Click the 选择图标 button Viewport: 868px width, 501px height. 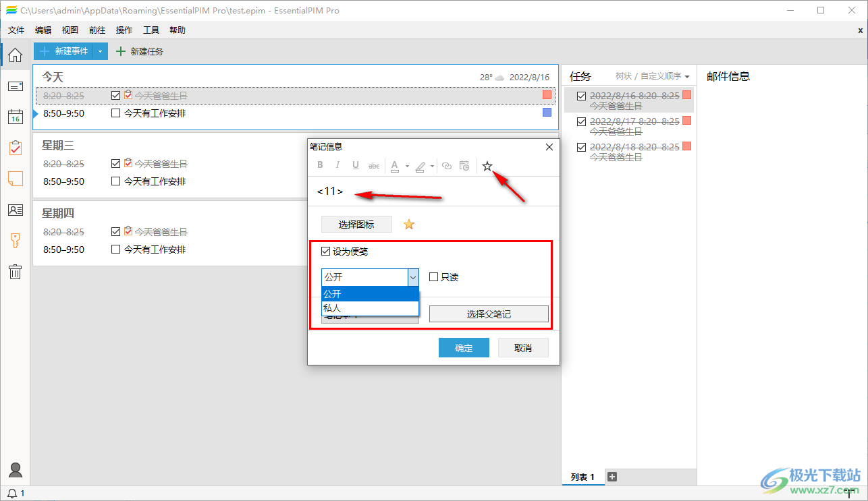(x=356, y=225)
